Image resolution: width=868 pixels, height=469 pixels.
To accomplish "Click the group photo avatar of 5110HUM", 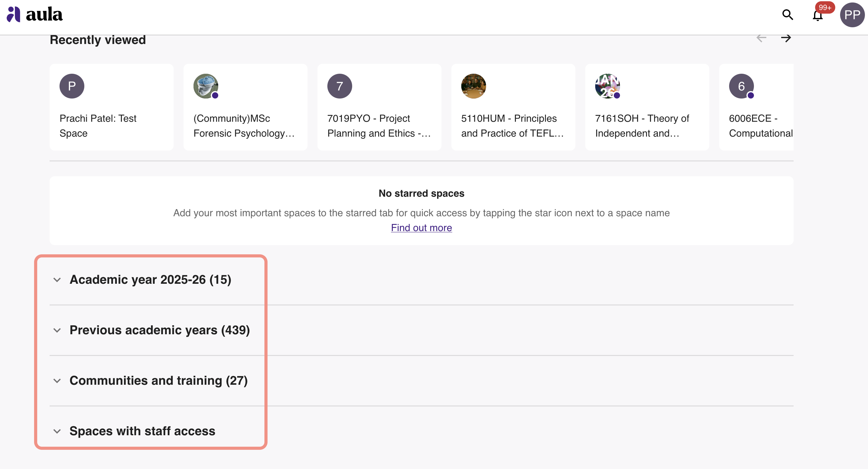I will click(473, 86).
